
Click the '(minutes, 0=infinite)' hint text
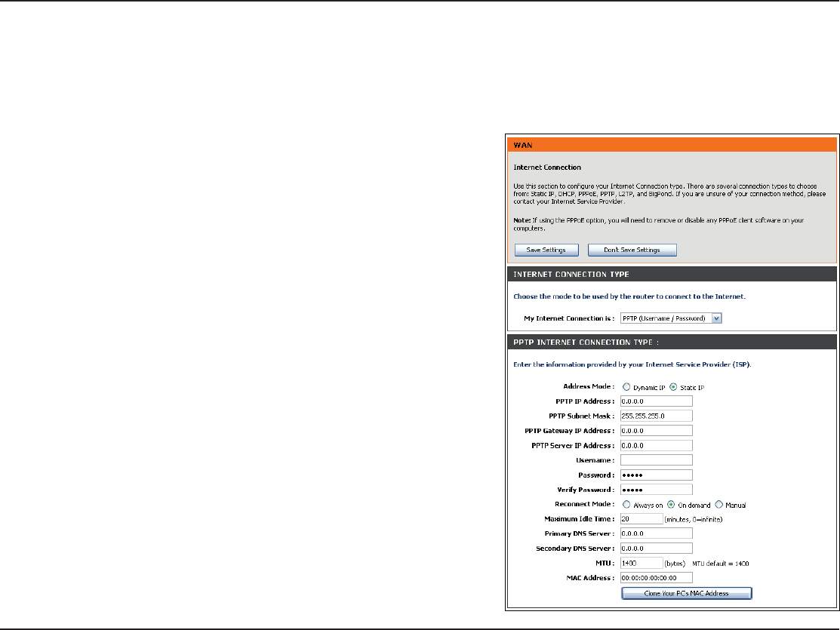[x=694, y=520]
